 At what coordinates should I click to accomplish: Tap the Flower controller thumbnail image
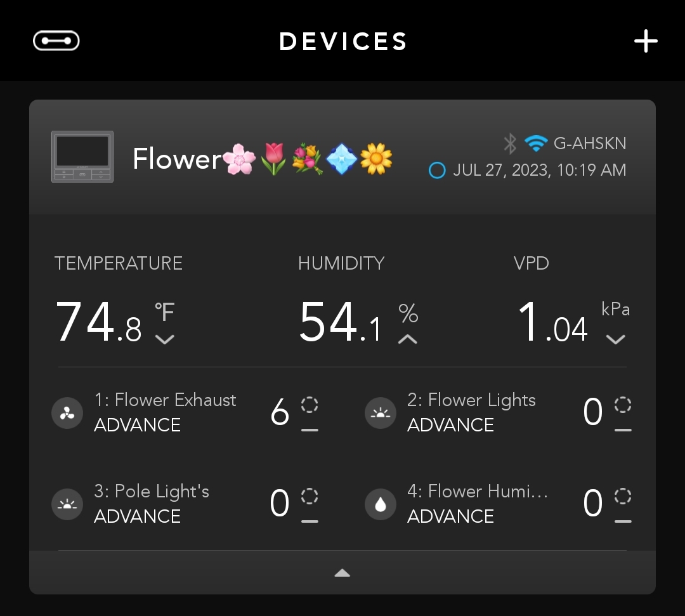click(x=82, y=157)
